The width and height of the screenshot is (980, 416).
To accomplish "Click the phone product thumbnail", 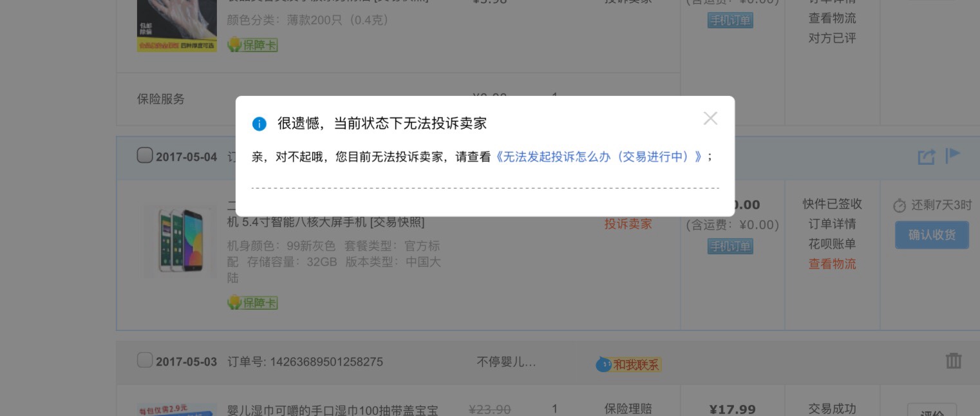I will [x=180, y=241].
